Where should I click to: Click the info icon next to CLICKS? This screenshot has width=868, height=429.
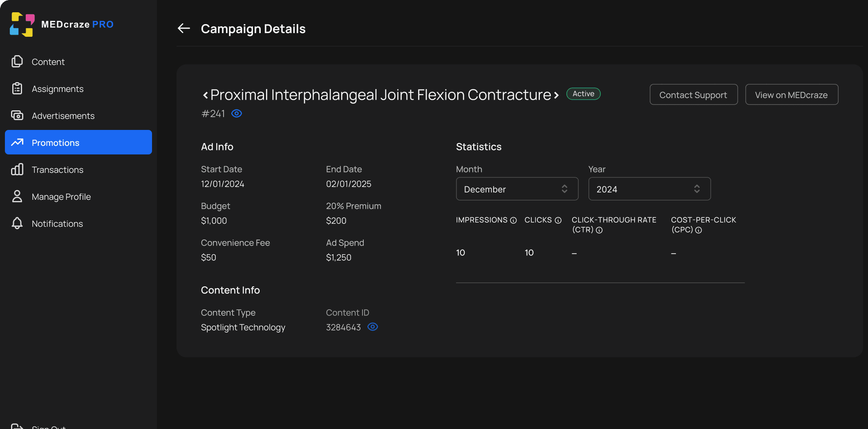tap(558, 220)
